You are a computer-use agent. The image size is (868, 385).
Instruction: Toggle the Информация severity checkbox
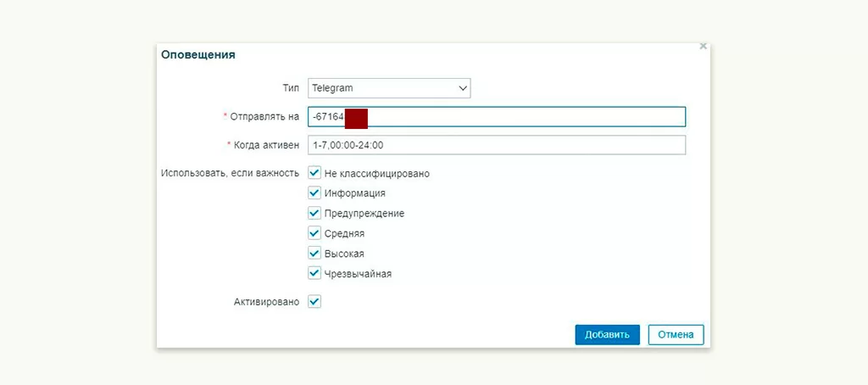point(314,193)
